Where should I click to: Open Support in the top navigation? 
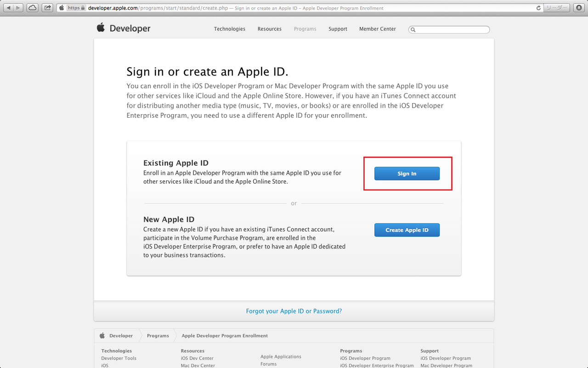tap(338, 29)
